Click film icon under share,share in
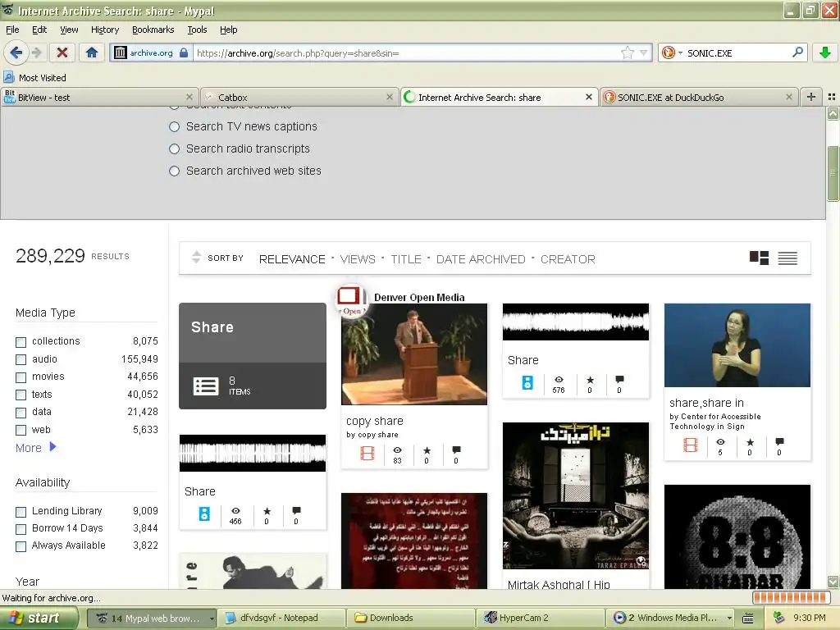 point(691,445)
